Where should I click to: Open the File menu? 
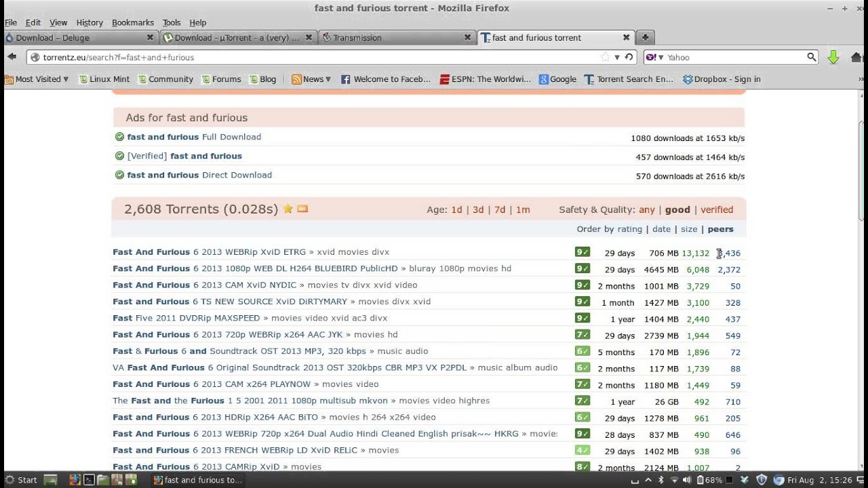[11, 22]
